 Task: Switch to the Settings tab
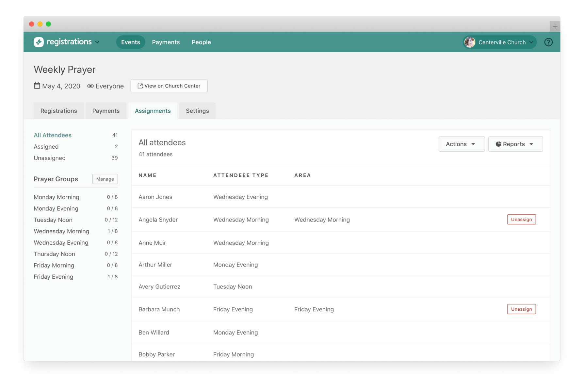tap(197, 111)
